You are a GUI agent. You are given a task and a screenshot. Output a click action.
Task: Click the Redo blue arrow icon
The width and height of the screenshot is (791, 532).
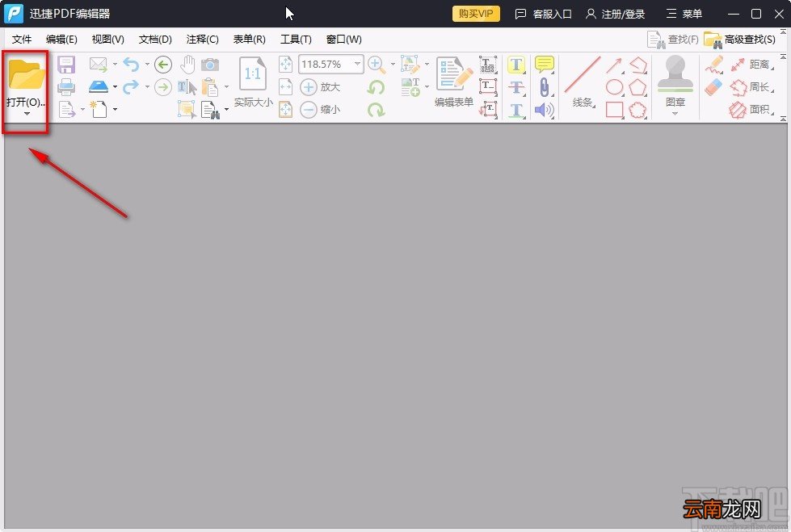click(131, 86)
